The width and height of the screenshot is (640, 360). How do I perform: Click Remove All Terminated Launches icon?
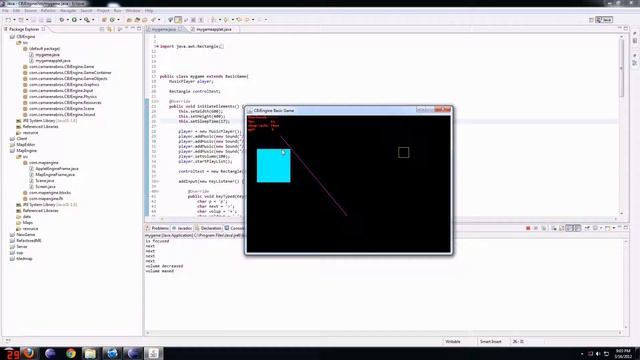pyautogui.click(x=544, y=228)
